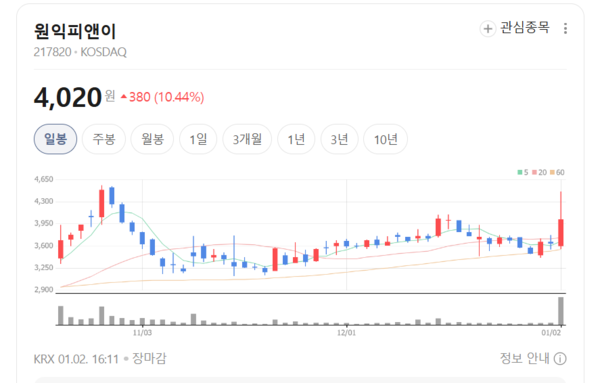This screenshot has width=600, height=383.
Task: Click the 3,250 price axis label
Action: [x=44, y=267]
